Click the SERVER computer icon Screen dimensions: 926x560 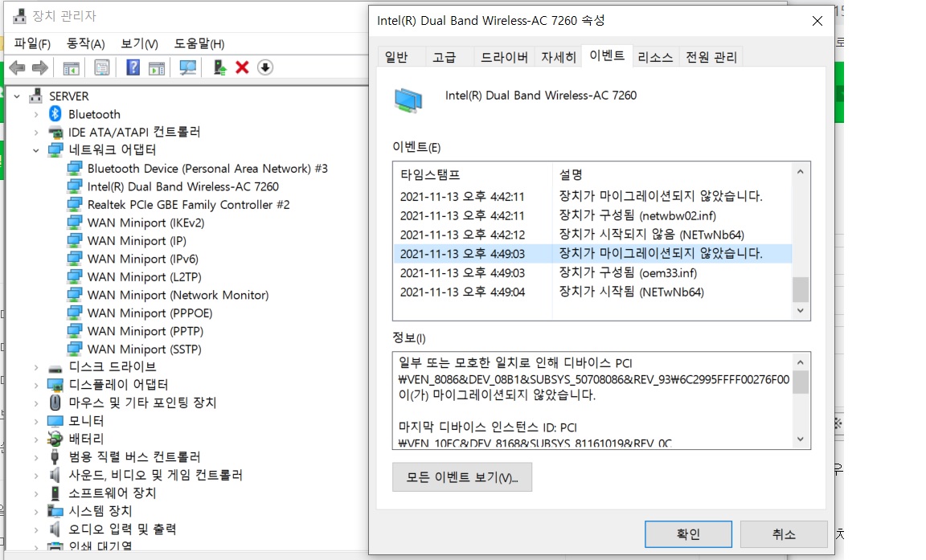36,96
